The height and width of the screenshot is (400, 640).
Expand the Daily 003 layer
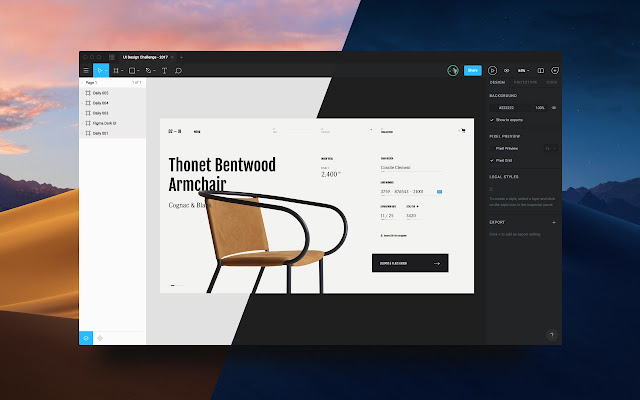coord(82,113)
